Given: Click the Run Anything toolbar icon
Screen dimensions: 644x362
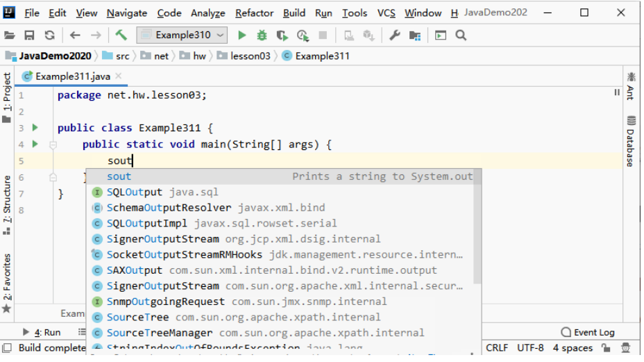Looking at the screenshot, I should (440, 36).
